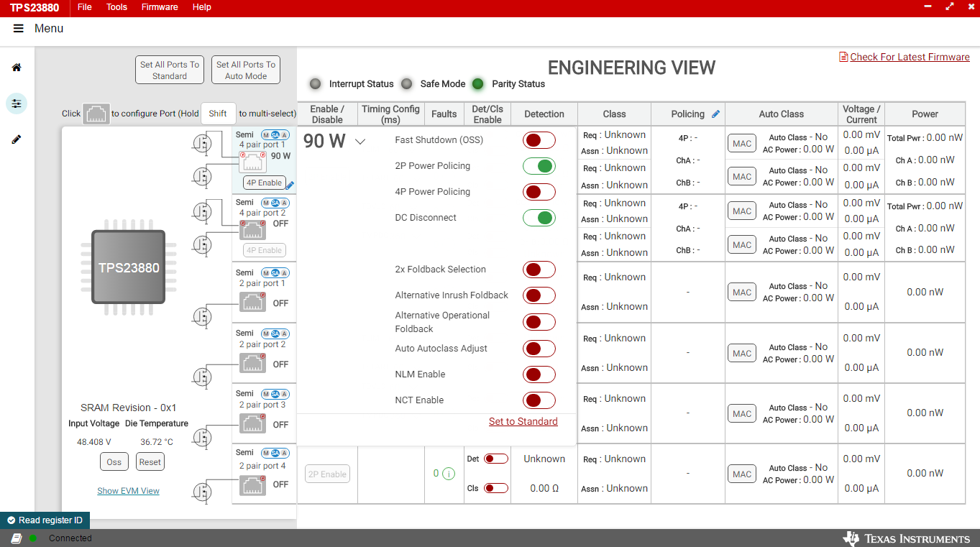Open the Help menu
This screenshot has height=547, width=980.
[x=202, y=7]
